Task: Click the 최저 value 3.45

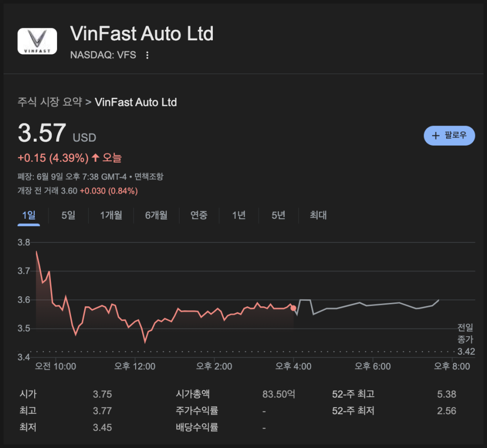Action: tap(102, 427)
